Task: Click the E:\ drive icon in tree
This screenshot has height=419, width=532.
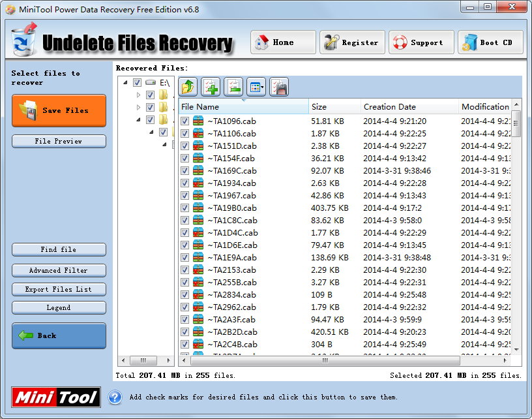Action: pos(151,82)
